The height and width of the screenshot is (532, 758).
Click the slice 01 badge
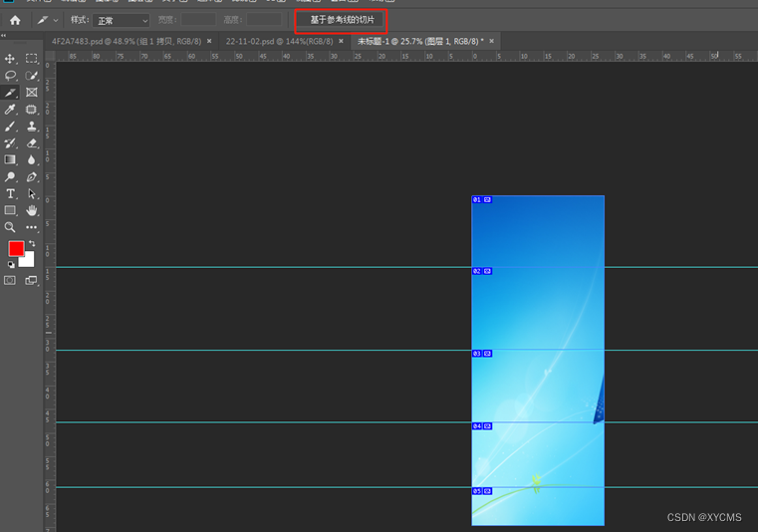[482, 199]
